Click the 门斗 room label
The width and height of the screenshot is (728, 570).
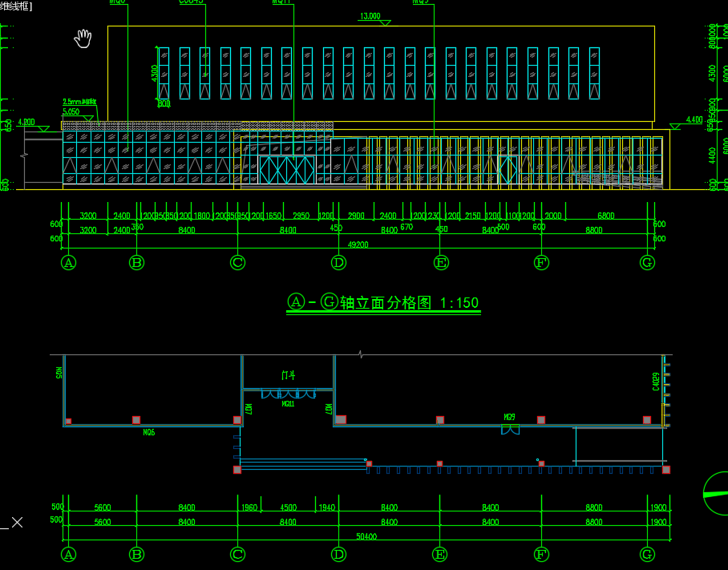click(x=289, y=375)
